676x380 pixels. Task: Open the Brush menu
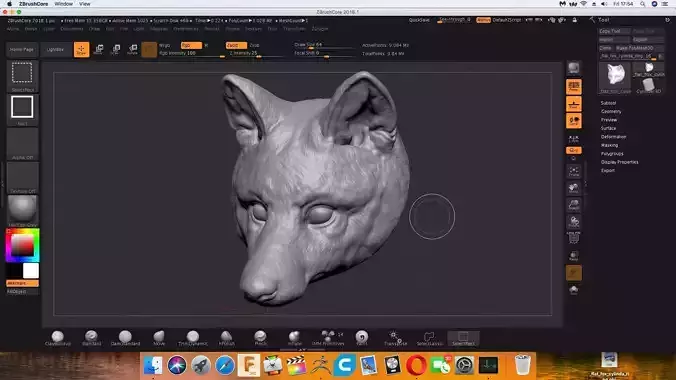(31, 29)
